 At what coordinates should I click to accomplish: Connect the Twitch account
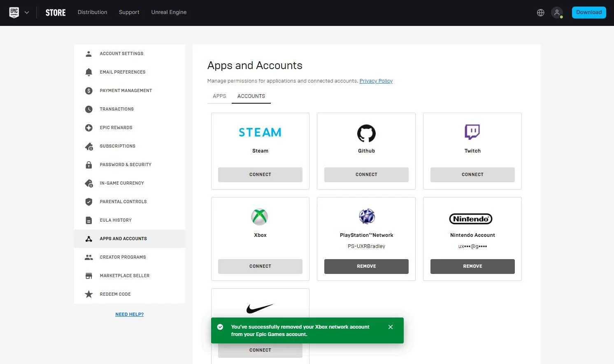click(472, 175)
